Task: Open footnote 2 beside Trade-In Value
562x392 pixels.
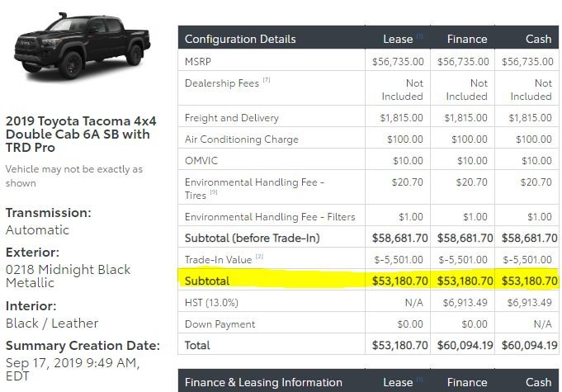Action: pyautogui.click(x=260, y=257)
